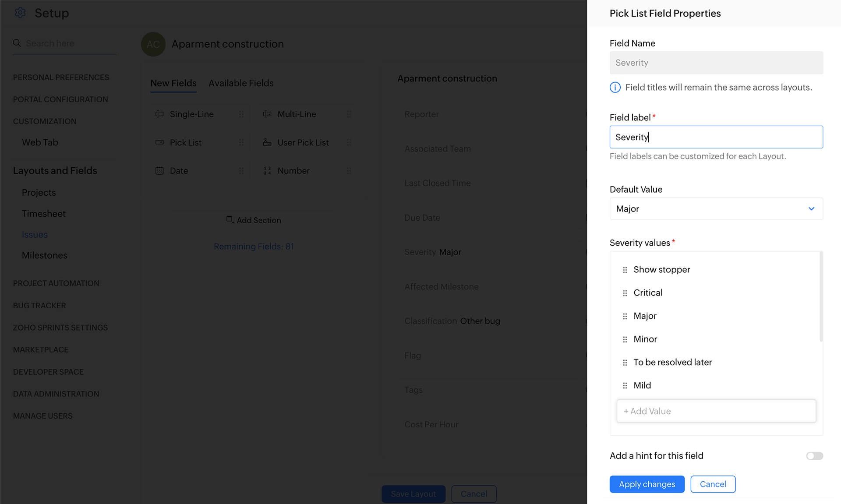841x504 pixels.
Task: Click the Severity Major field in layout
Action: [433, 252]
